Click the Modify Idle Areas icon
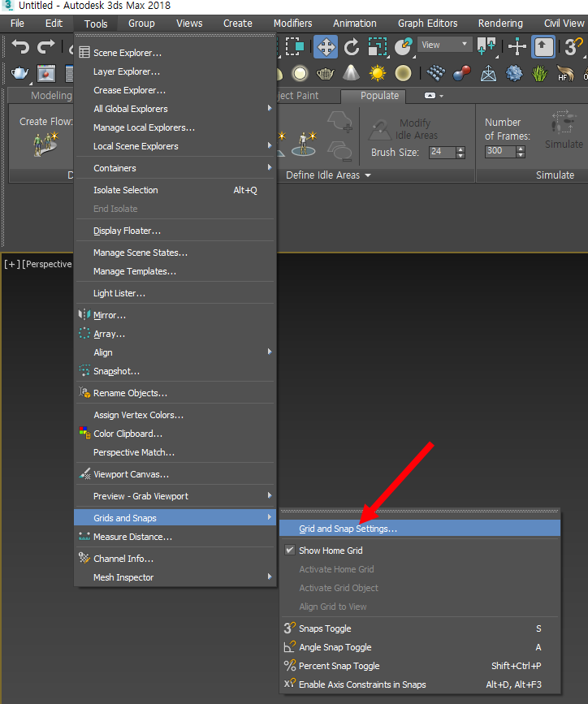Image resolution: width=588 pixels, height=704 pixels. point(380,130)
